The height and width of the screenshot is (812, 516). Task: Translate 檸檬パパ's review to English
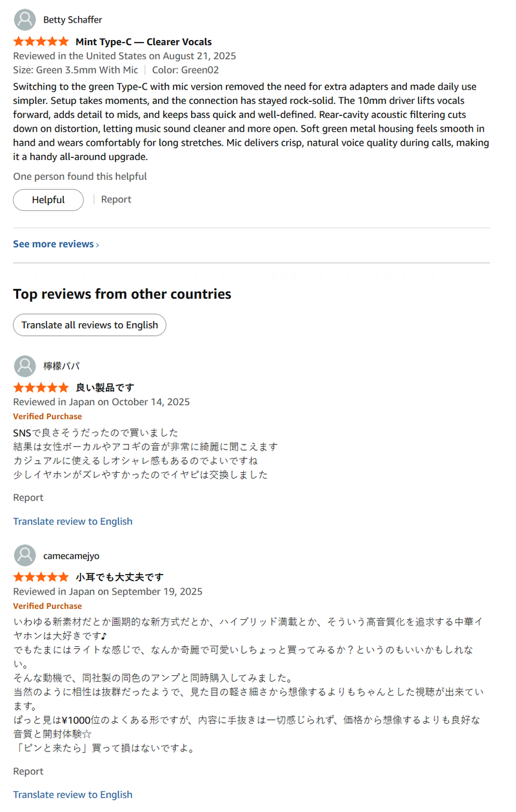pos(73,522)
